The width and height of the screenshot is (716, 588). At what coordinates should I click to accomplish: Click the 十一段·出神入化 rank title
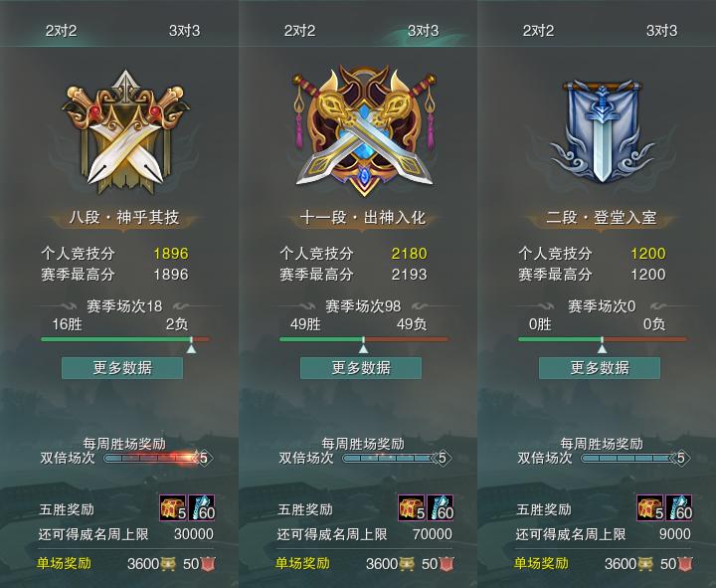(x=363, y=218)
